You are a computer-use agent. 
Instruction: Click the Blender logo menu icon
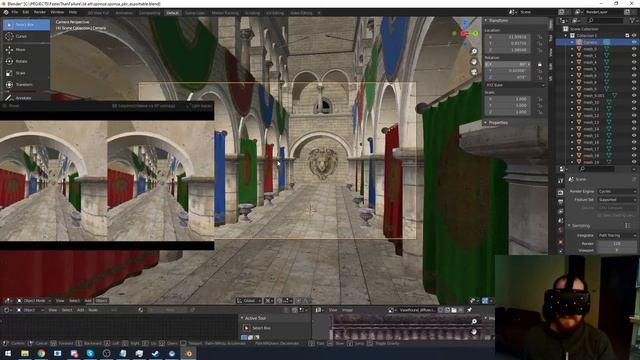(x=6, y=13)
